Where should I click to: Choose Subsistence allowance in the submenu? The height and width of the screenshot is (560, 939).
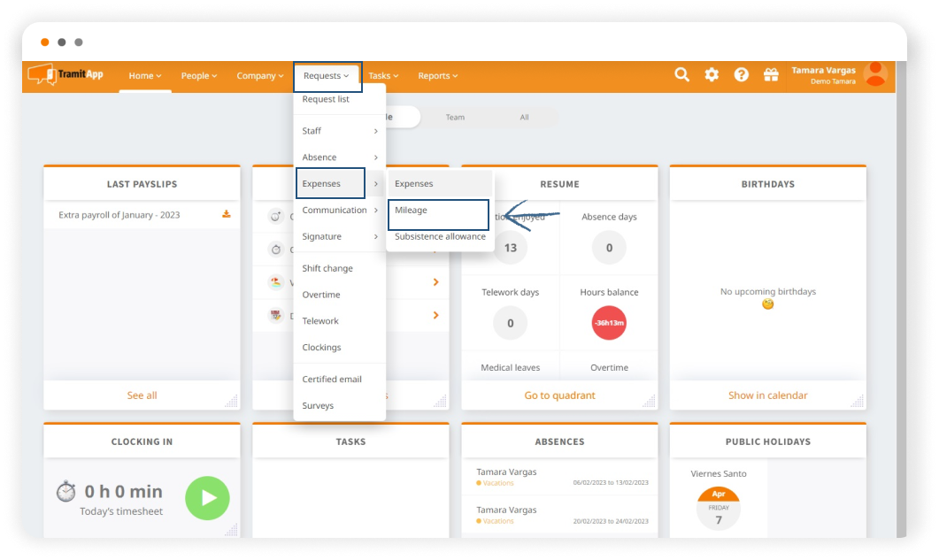[440, 237]
